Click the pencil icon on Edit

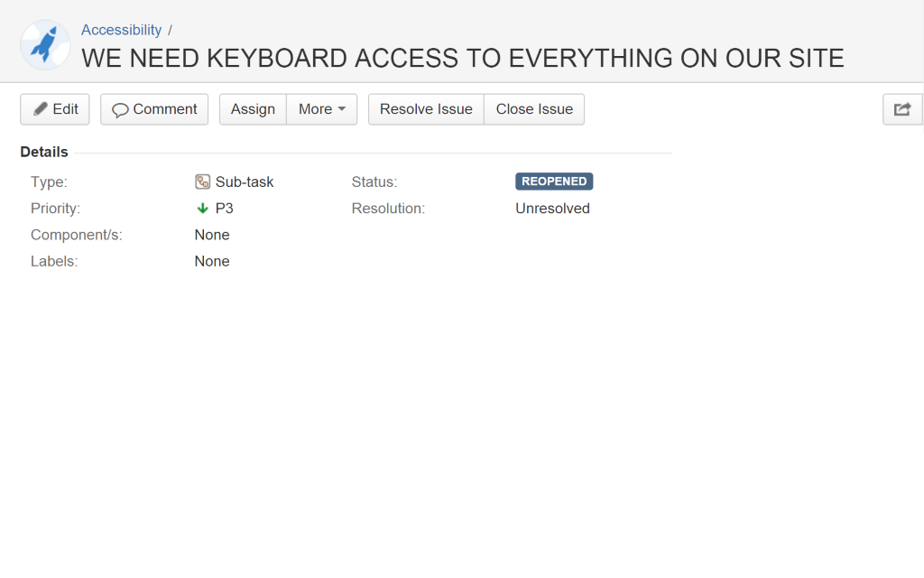pyautogui.click(x=40, y=109)
